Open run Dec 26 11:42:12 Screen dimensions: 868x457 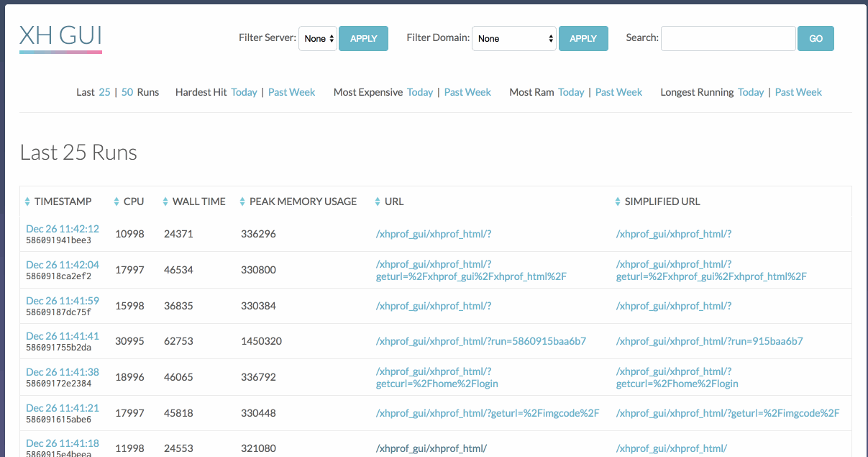point(63,229)
